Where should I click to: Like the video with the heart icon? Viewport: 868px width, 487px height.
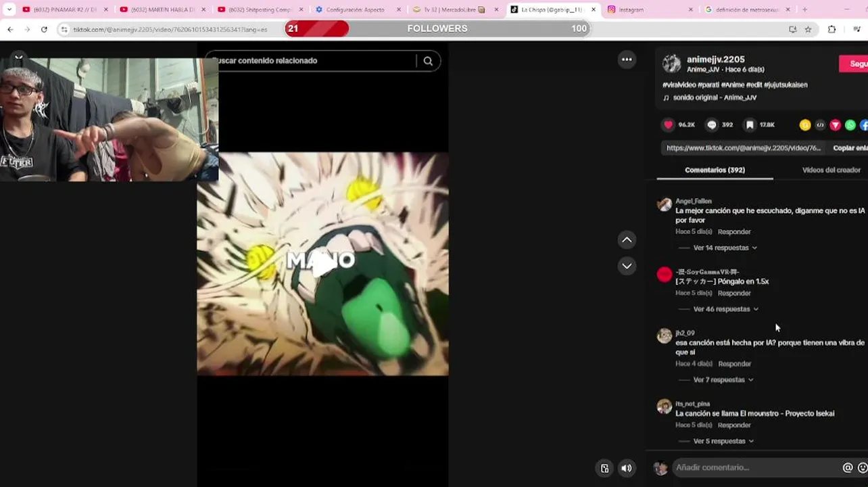tap(669, 125)
